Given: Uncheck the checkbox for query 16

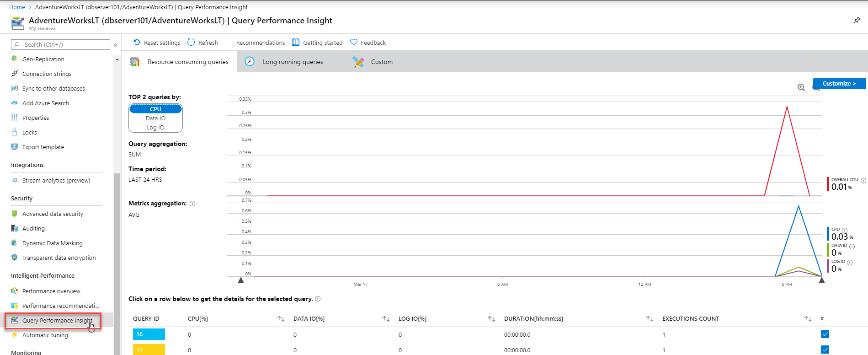Looking at the screenshot, I should (x=825, y=334).
